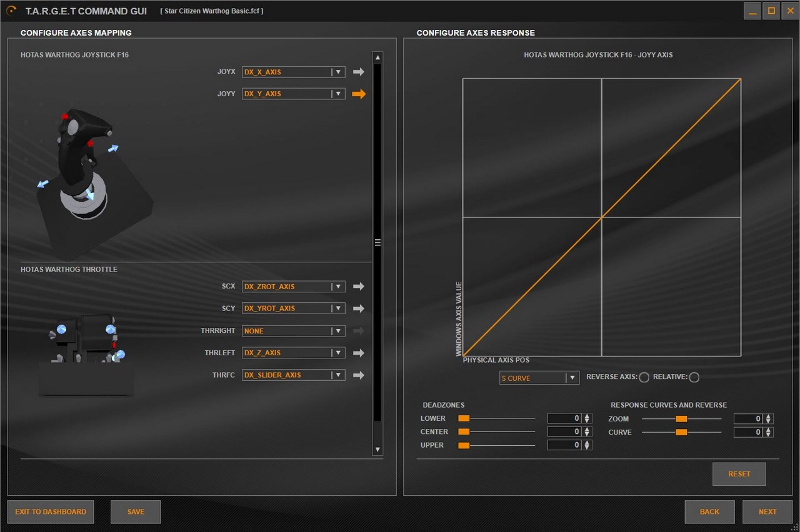Click the profile file name in the title
This screenshot has height=532, width=800.
coord(212,11)
